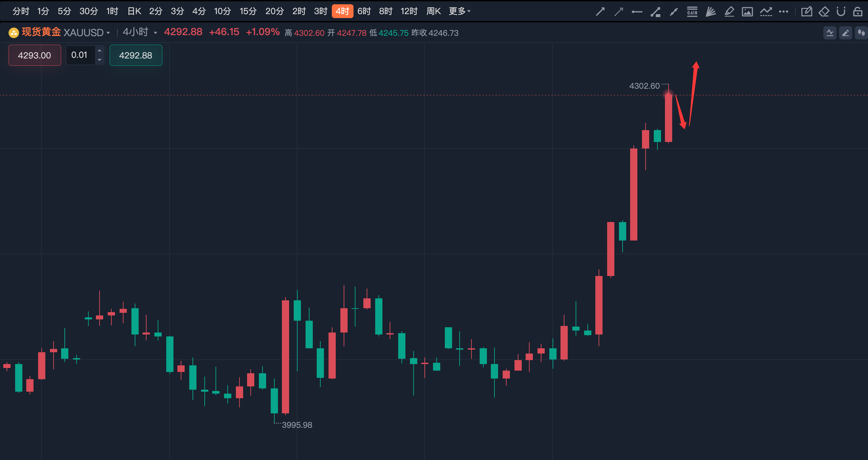Choose the fan lines drawing tool
This screenshot has height=460, width=868.
(711, 12)
